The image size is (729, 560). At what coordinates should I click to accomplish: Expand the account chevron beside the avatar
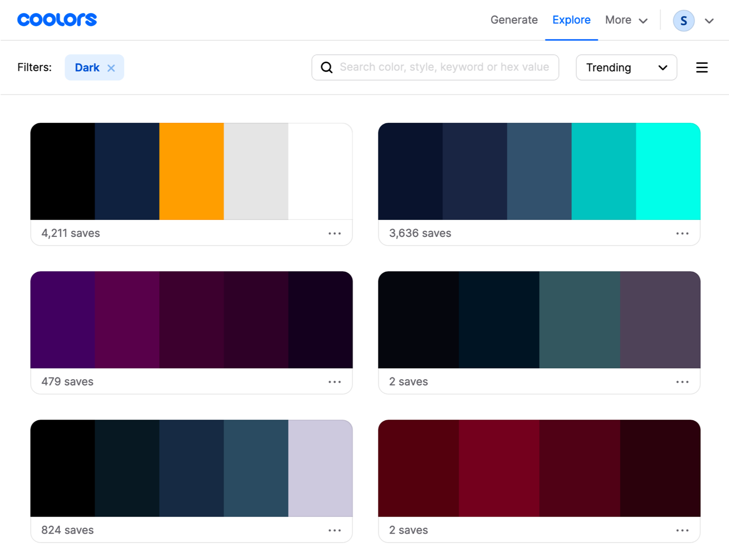coord(709,21)
